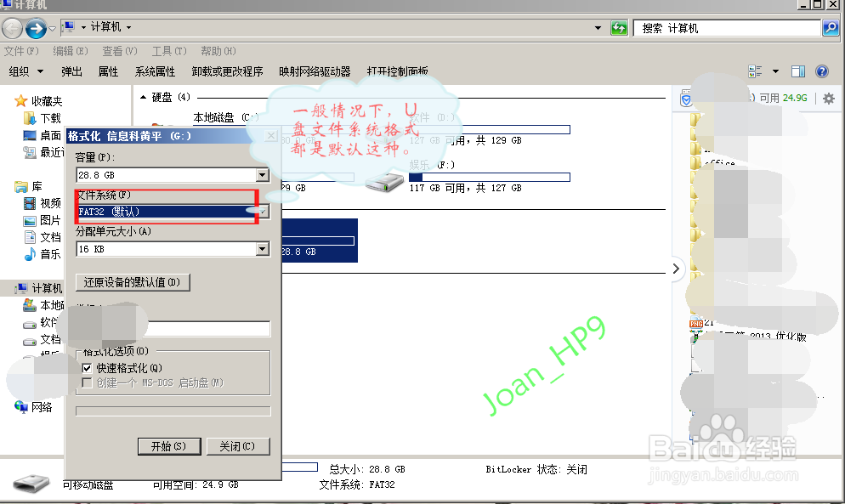Click the search magnifier icon
This screenshot has width=845, height=504.
(x=831, y=27)
